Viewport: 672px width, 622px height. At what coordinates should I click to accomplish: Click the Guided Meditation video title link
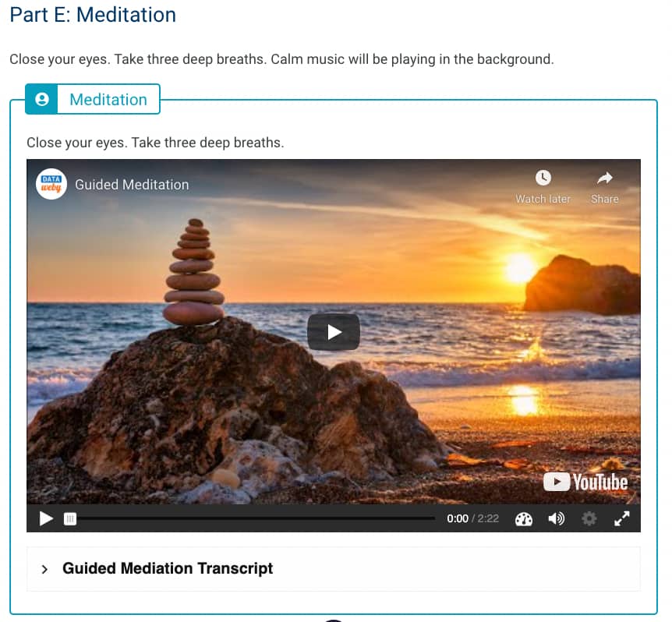click(x=132, y=185)
